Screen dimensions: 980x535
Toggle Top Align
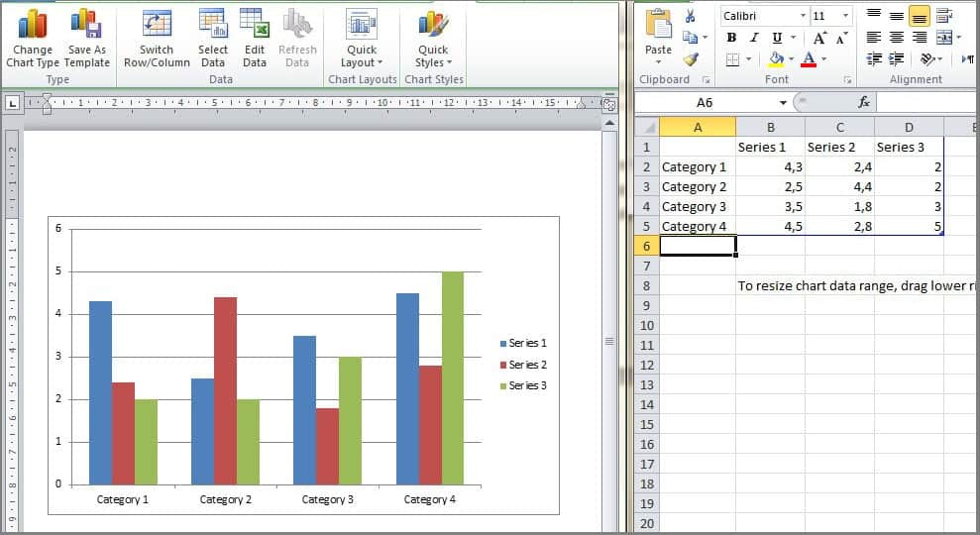click(x=874, y=16)
